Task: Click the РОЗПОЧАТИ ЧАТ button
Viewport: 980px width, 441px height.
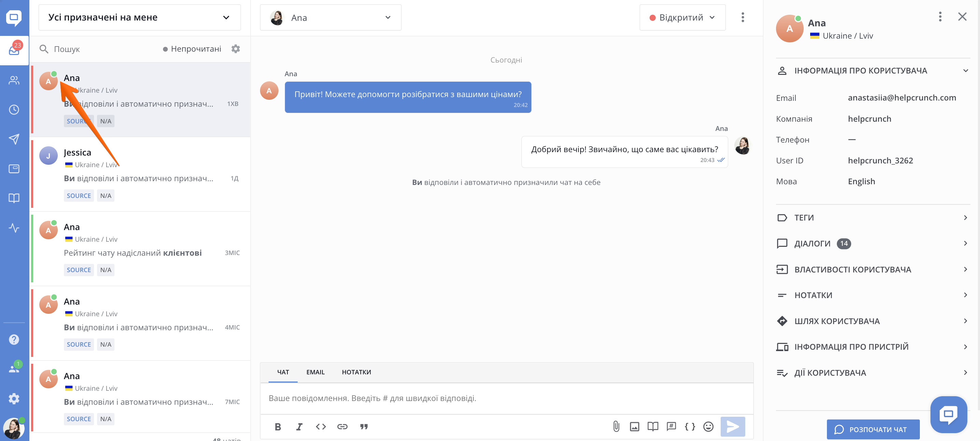Action: (873, 429)
